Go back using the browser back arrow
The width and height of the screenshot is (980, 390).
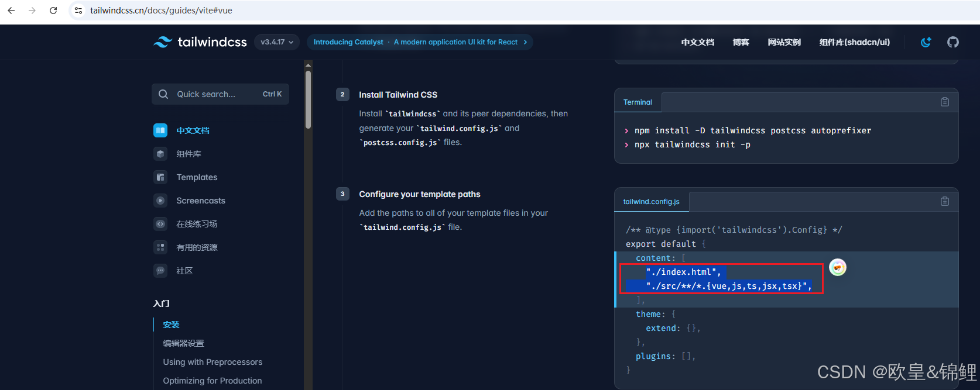tap(11, 11)
